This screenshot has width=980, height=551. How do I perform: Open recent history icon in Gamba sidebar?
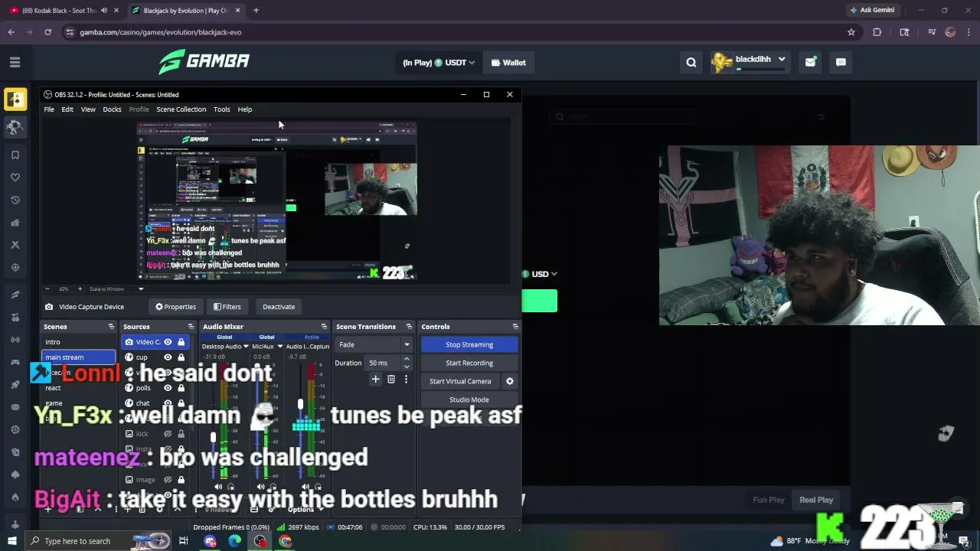(x=15, y=200)
